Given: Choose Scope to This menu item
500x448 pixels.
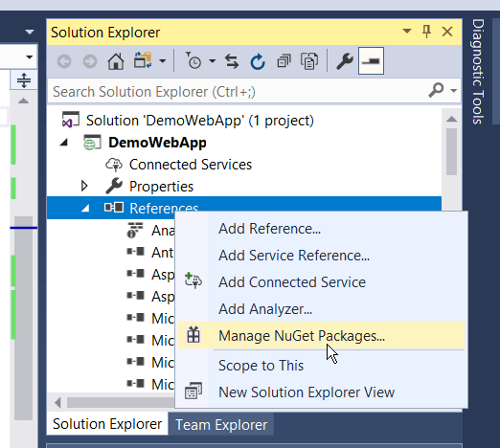Looking at the screenshot, I should coord(321,366).
